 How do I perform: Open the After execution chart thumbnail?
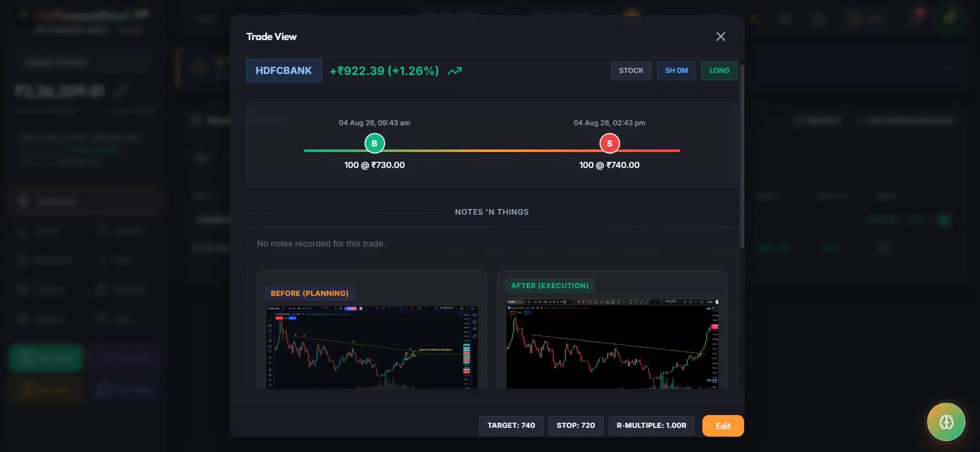tap(612, 344)
